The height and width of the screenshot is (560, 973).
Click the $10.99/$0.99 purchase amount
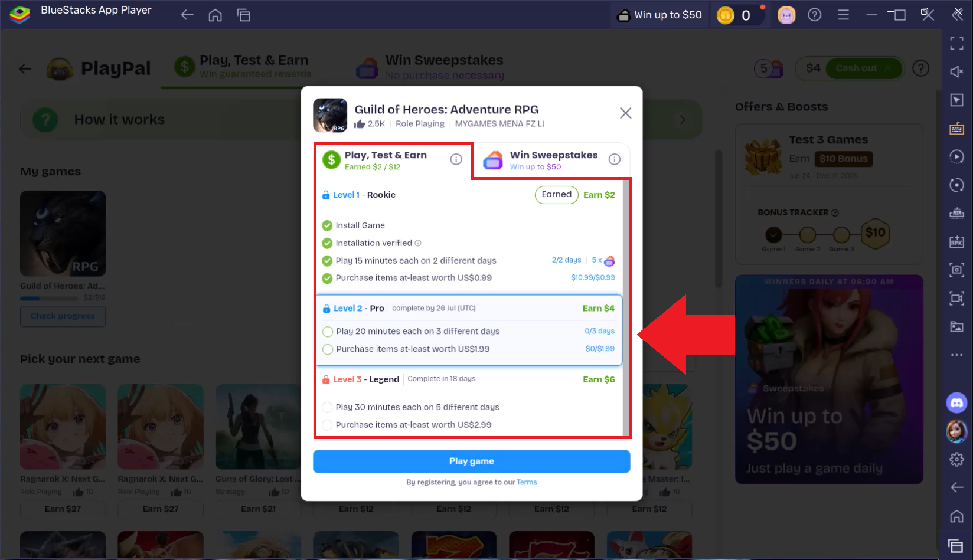point(593,278)
